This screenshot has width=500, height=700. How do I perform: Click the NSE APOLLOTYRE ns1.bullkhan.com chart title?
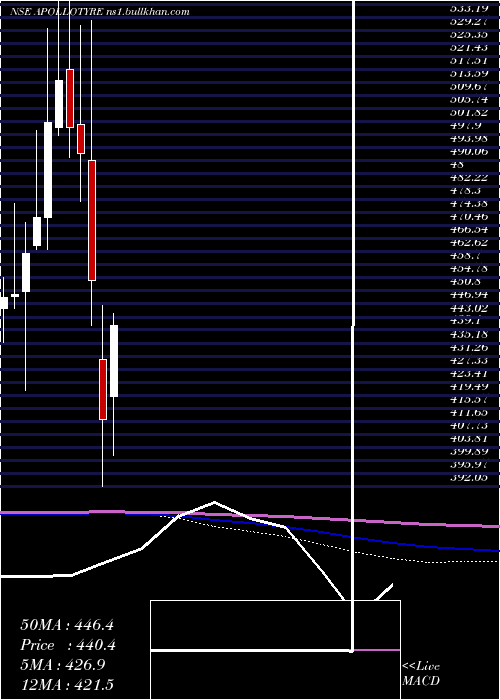pos(100,12)
